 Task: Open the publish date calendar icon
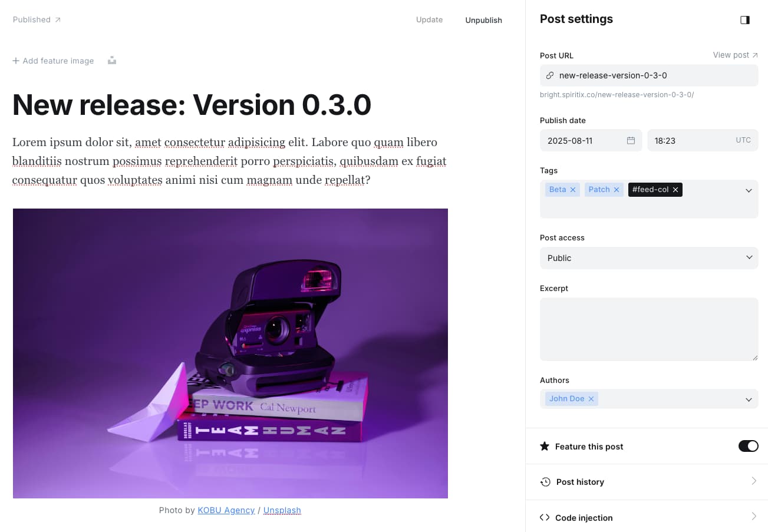click(x=631, y=140)
